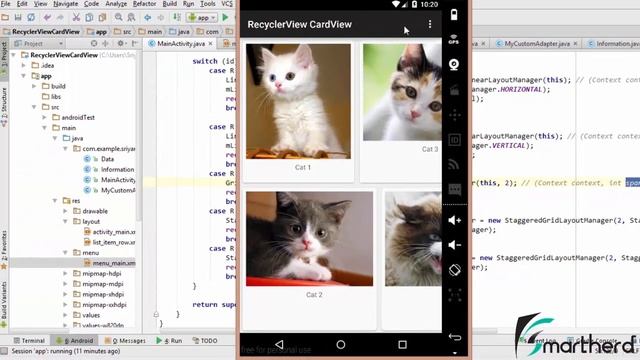The image size is (640, 360).
Task: Collapse the app module in the project tree
Action: [24, 76]
